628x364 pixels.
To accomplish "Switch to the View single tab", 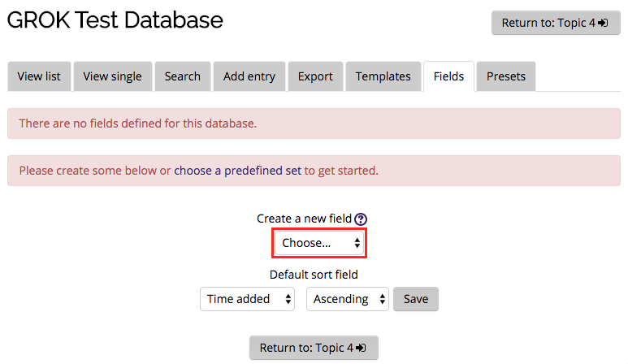I will [x=113, y=76].
